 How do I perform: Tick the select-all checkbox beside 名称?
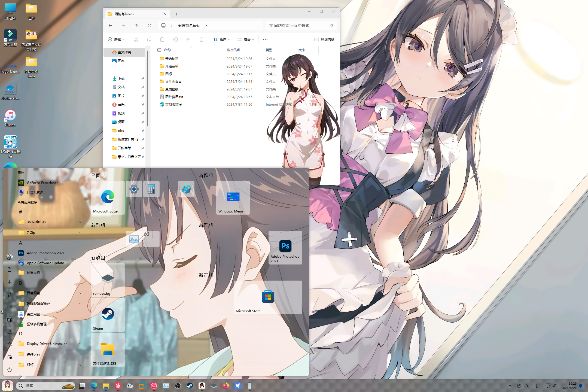[159, 50]
